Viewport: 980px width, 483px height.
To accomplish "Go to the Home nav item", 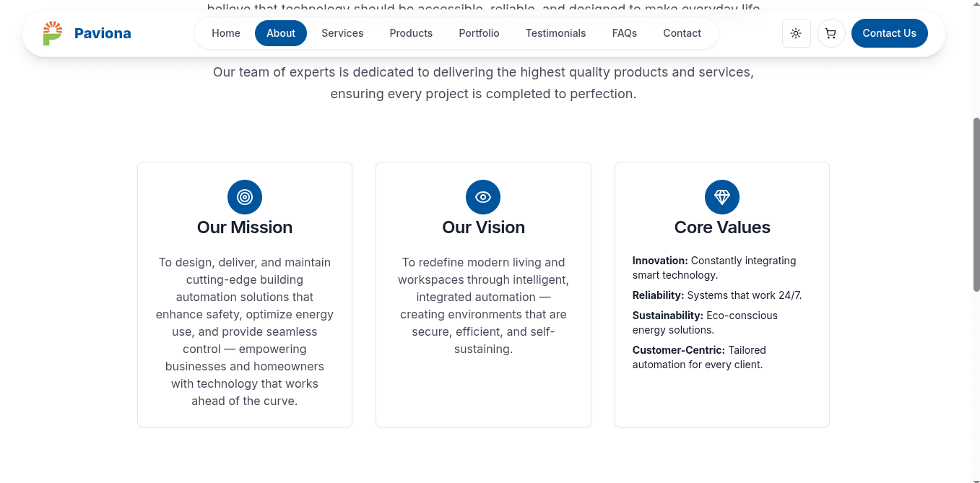I will (226, 33).
